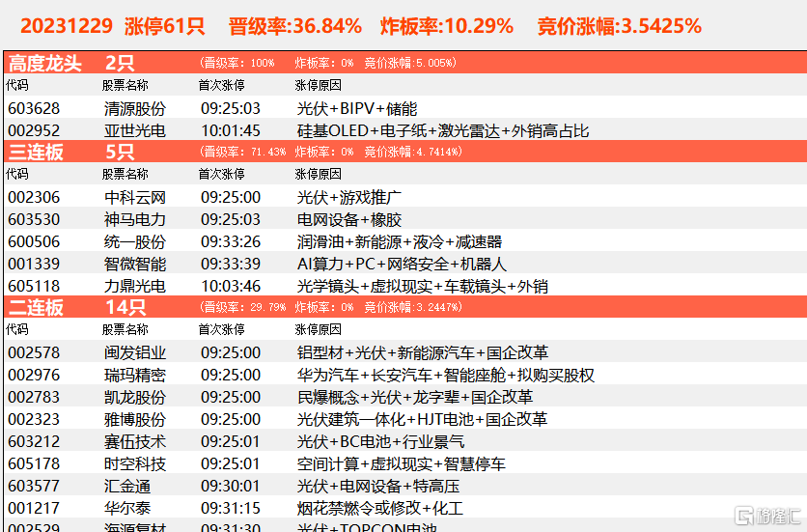Click reason 光伏+BC电池+行业景气
The width and height of the screenshot is (807, 532).
(381, 441)
